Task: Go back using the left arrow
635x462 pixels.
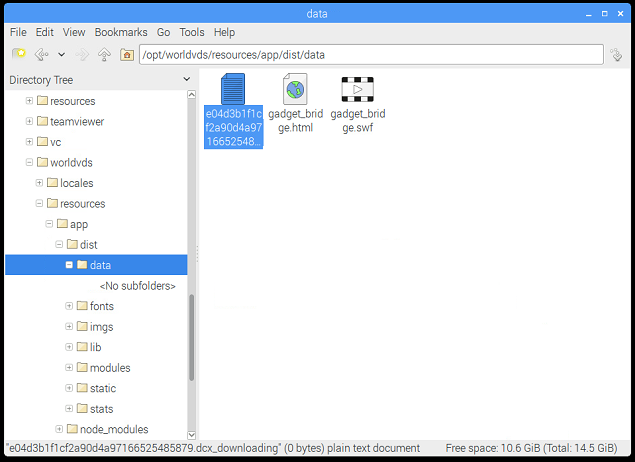Action: pyautogui.click(x=41, y=54)
